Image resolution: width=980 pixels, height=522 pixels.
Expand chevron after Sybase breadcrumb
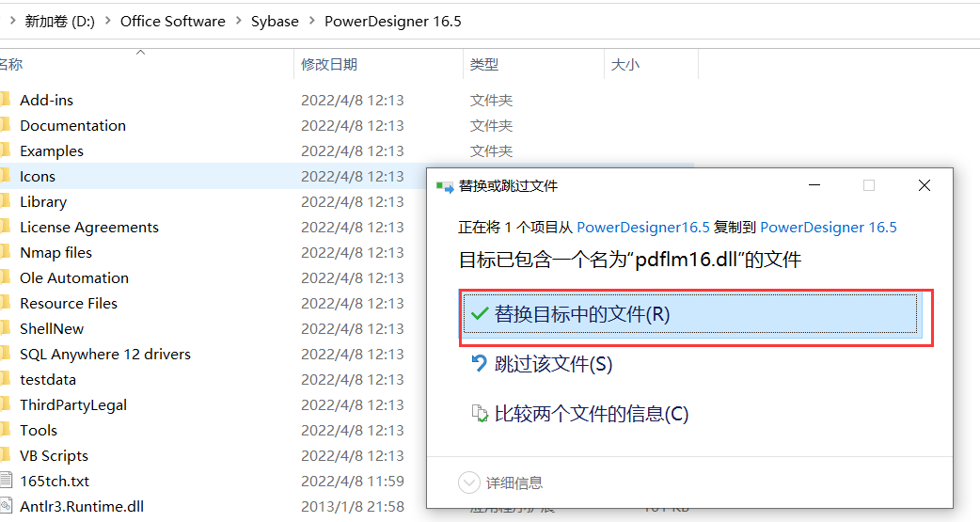tap(311, 22)
